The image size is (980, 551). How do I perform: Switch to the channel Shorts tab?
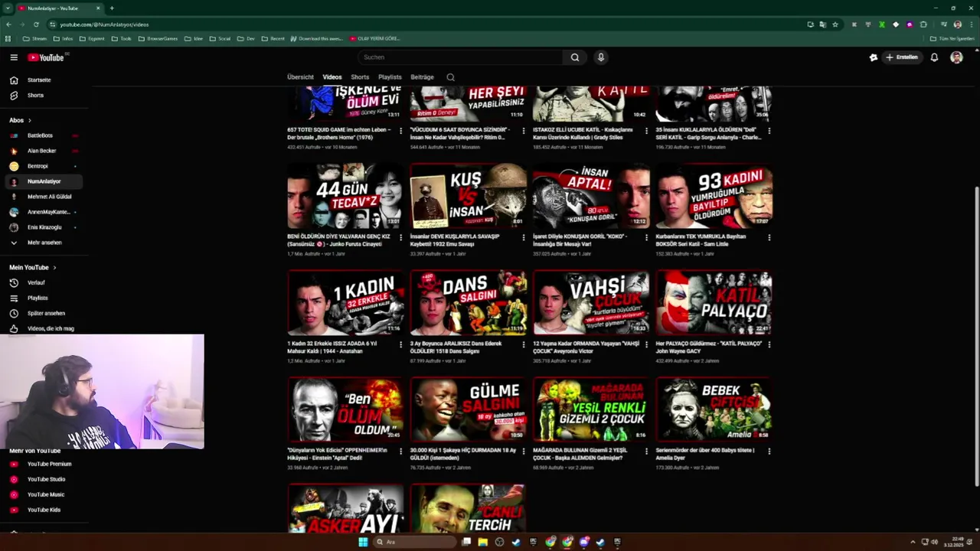click(360, 77)
